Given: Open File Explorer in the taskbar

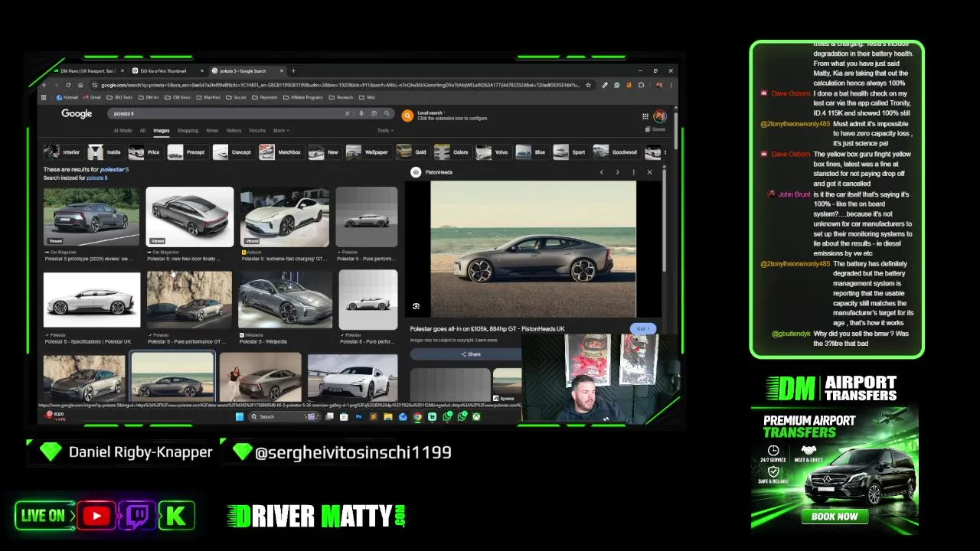Looking at the screenshot, I should (x=388, y=416).
